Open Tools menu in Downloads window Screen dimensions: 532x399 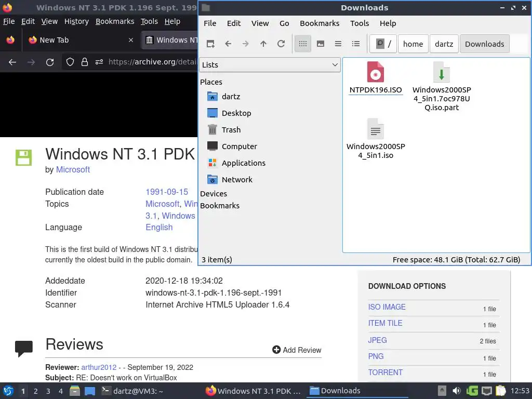click(x=360, y=23)
